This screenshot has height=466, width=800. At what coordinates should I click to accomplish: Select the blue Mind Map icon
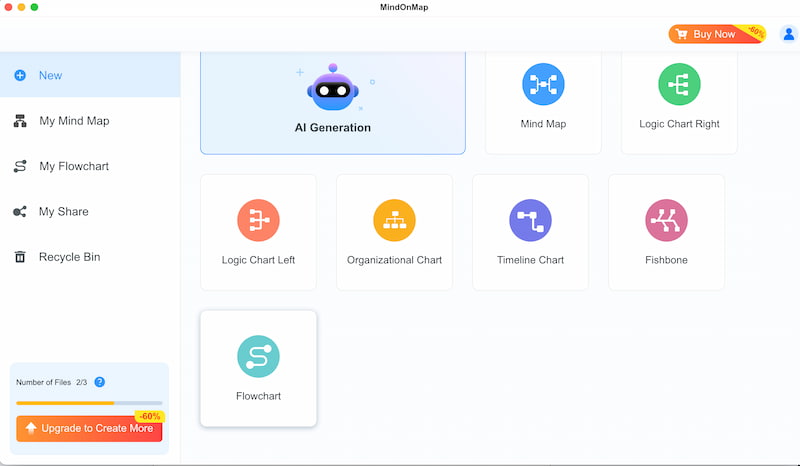pos(543,84)
